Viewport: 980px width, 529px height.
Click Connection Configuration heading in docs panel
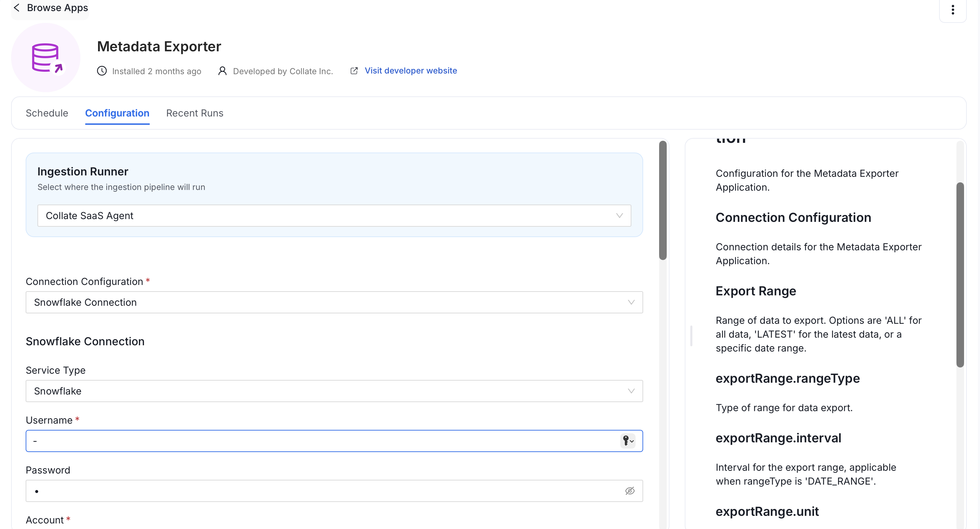point(793,217)
